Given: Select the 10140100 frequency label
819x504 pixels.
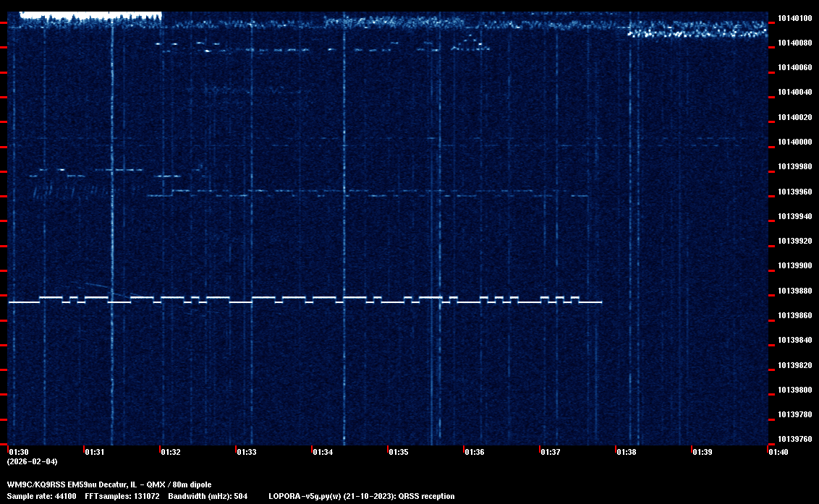Looking at the screenshot, I should point(794,18).
